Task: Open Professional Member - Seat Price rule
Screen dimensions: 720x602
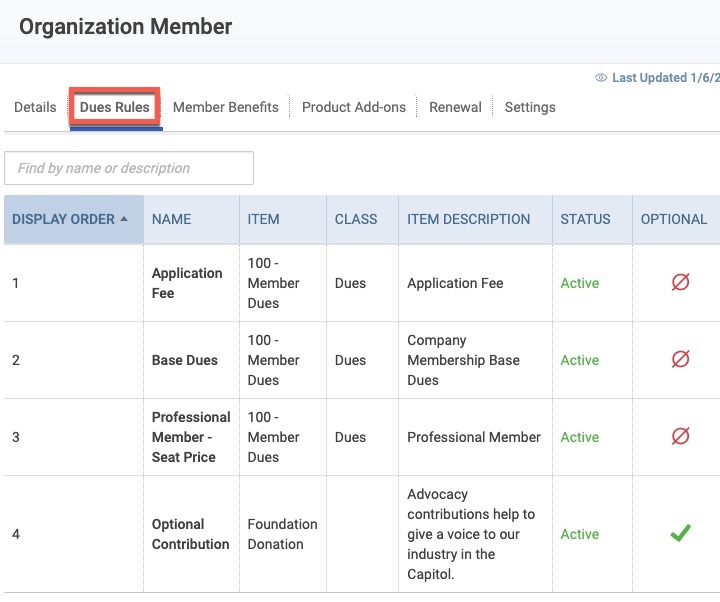Action: [x=191, y=437]
